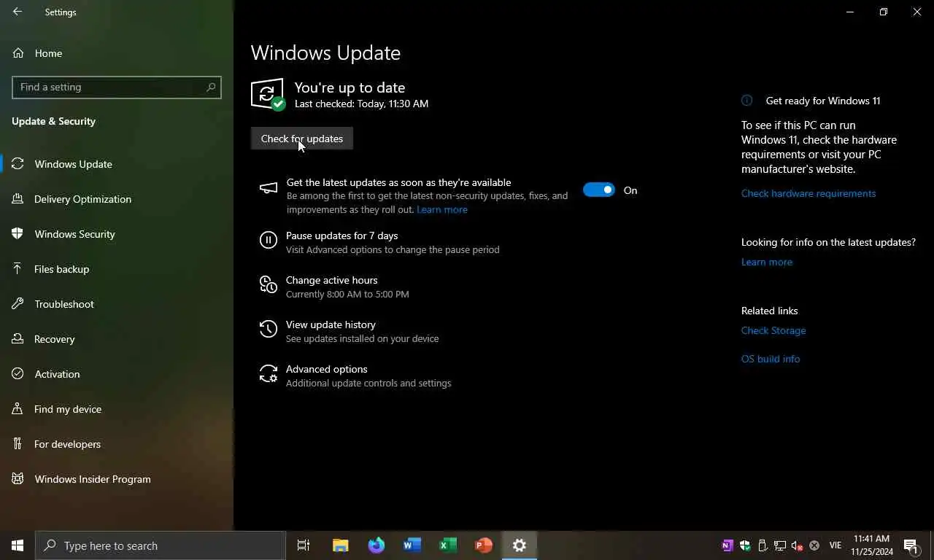Click the network tray icon
This screenshot has height=560, width=934.
780,545
